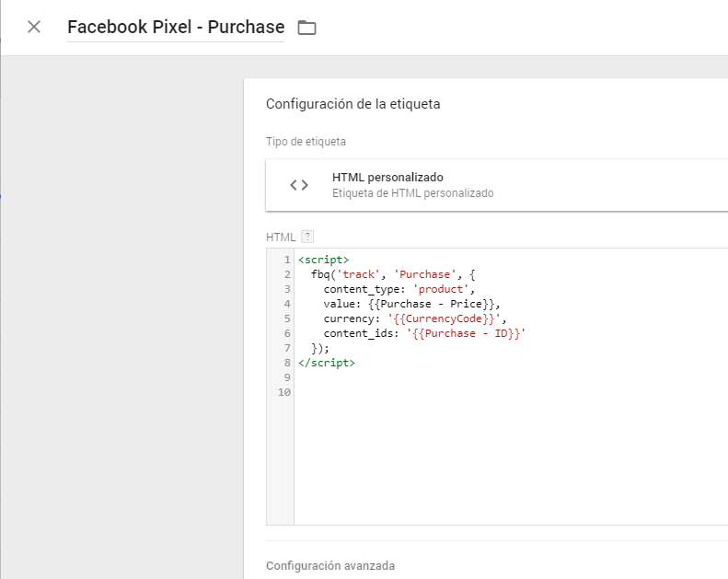Click the Tipo de etiqueta label
This screenshot has width=728, height=579.
[306, 142]
